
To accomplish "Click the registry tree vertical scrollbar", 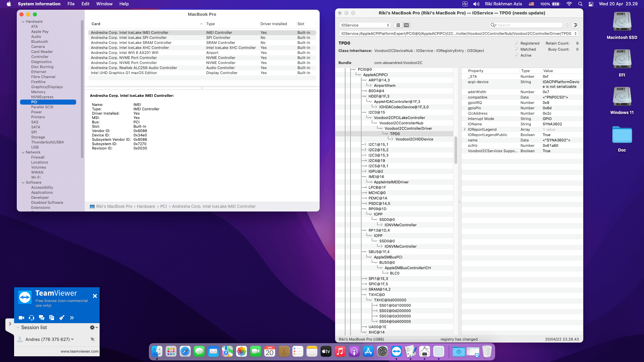I will (x=456, y=150).
